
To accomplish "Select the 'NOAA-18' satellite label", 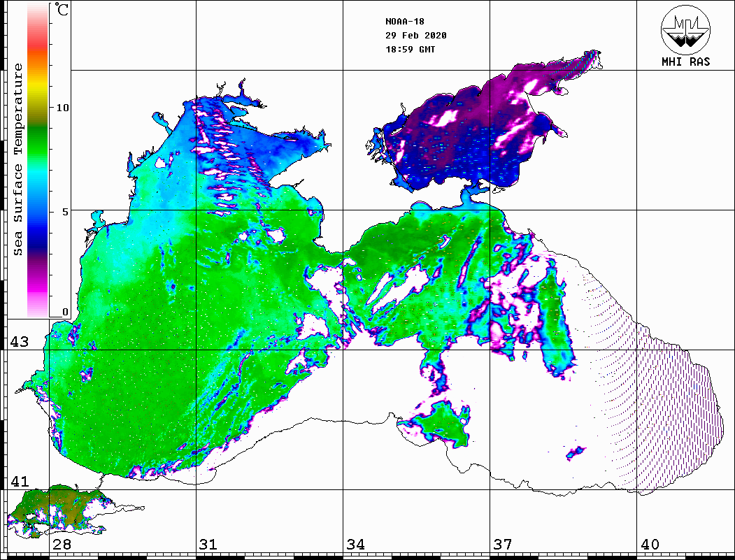I will click(x=404, y=22).
